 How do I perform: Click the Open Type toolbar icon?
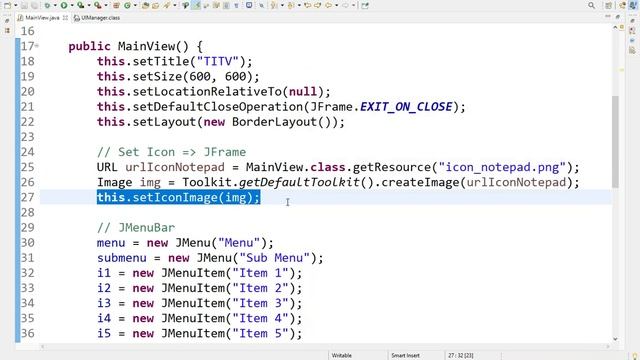click(145, 5)
